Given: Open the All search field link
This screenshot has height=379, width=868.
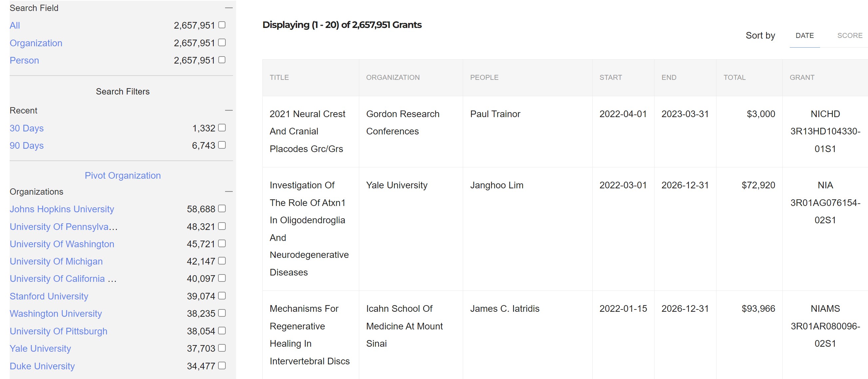Looking at the screenshot, I should 15,25.
